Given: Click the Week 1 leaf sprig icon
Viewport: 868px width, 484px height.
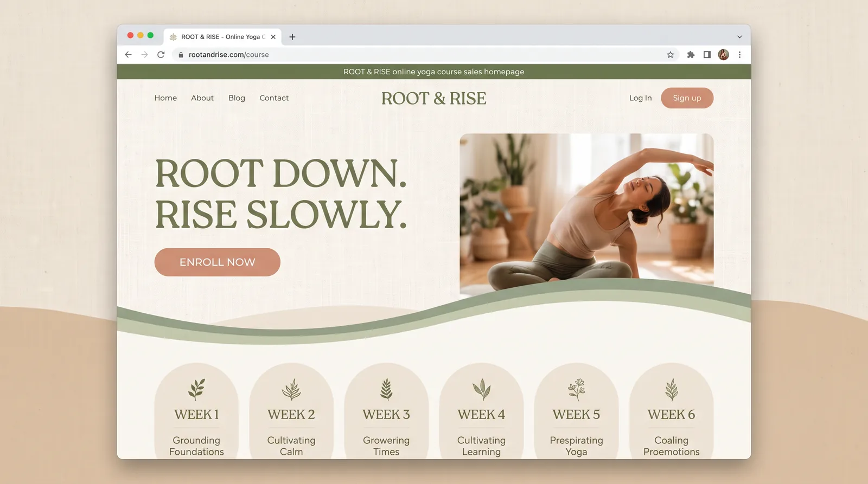Looking at the screenshot, I should click(x=196, y=389).
